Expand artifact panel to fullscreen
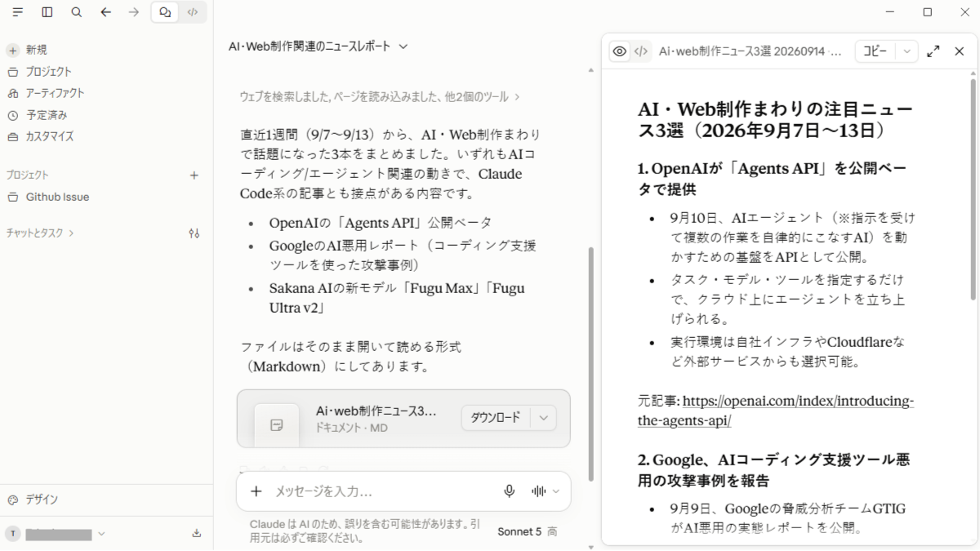Viewport: 980px width, 551px height. [x=933, y=51]
